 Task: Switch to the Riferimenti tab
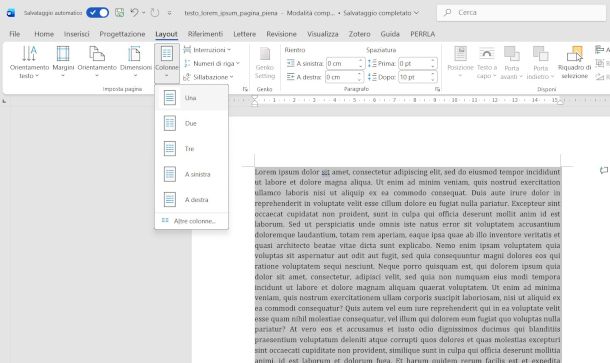click(x=205, y=34)
